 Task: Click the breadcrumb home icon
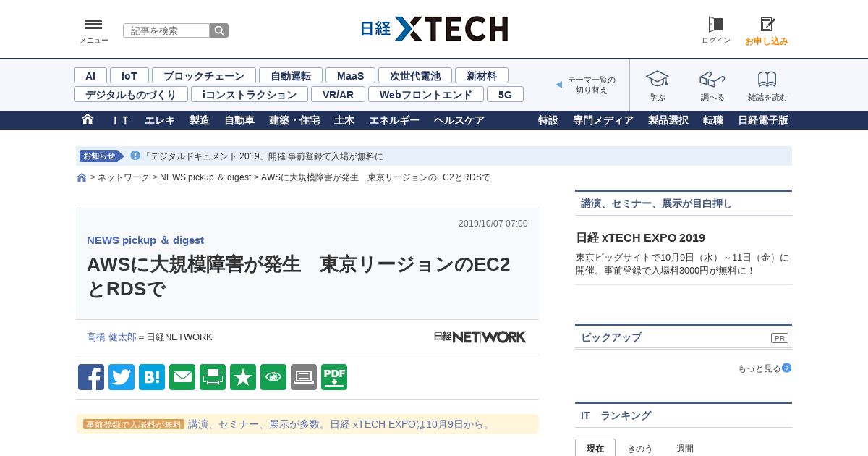pyautogui.click(x=82, y=178)
